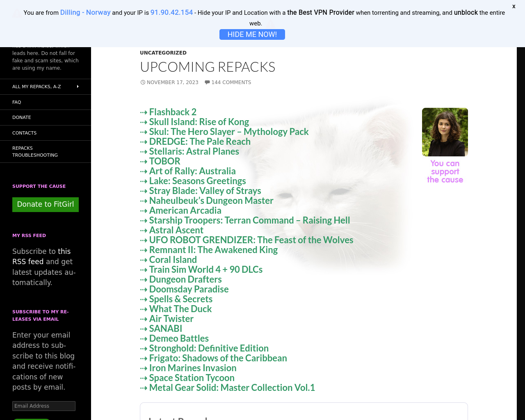Open All My Repacks, A-Z menu

(x=37, y=87)
